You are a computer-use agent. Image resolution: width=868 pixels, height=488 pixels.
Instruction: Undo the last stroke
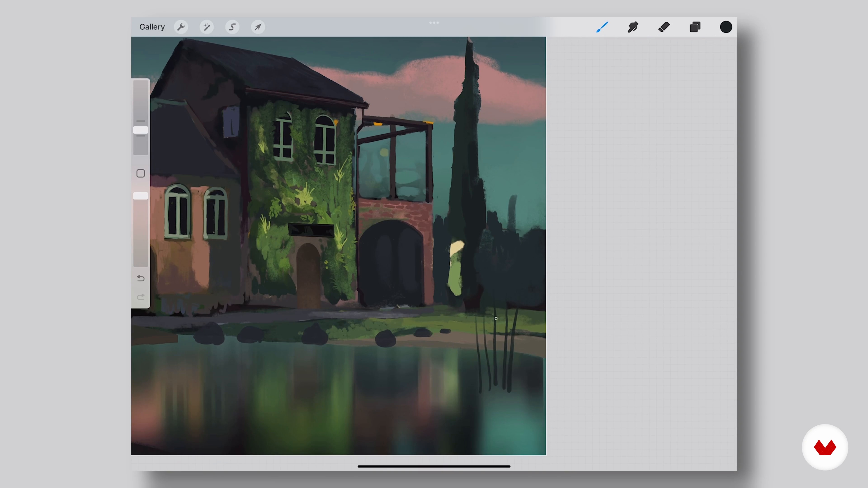[x=141, y=278]
